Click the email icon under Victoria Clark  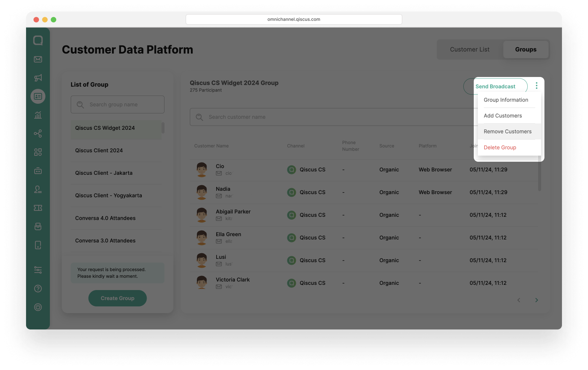219,287
